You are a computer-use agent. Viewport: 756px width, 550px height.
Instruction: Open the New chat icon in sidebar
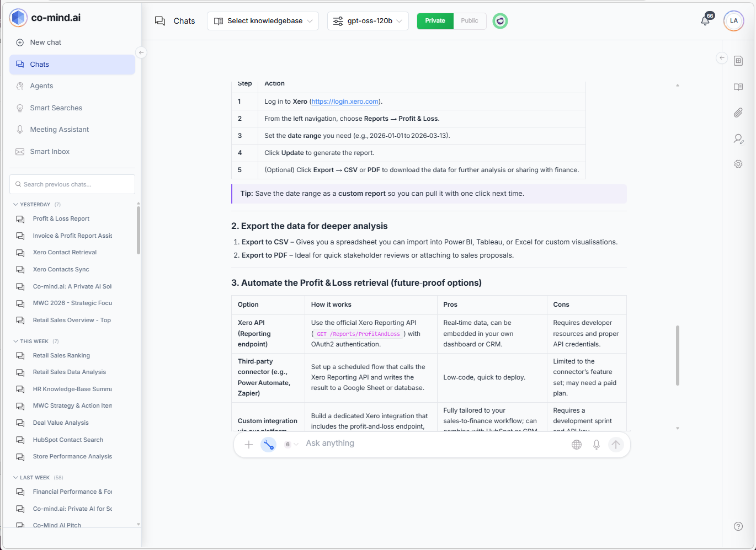coord(20,42)
